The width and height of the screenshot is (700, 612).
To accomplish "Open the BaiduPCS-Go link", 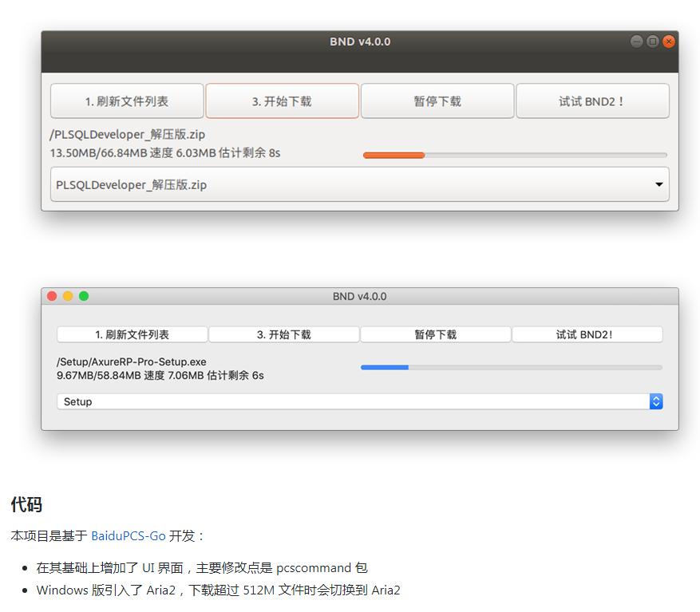I will pos(129,535).
